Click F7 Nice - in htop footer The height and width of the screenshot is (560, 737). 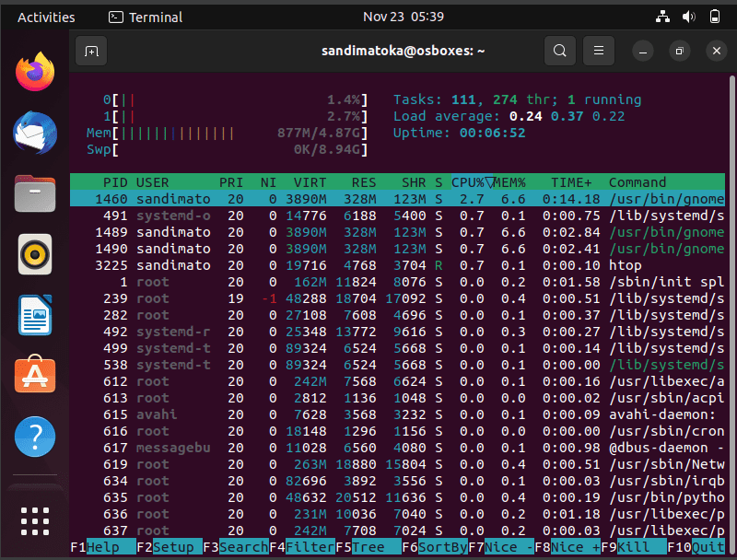pyautogui.click(x=501, y=547)
